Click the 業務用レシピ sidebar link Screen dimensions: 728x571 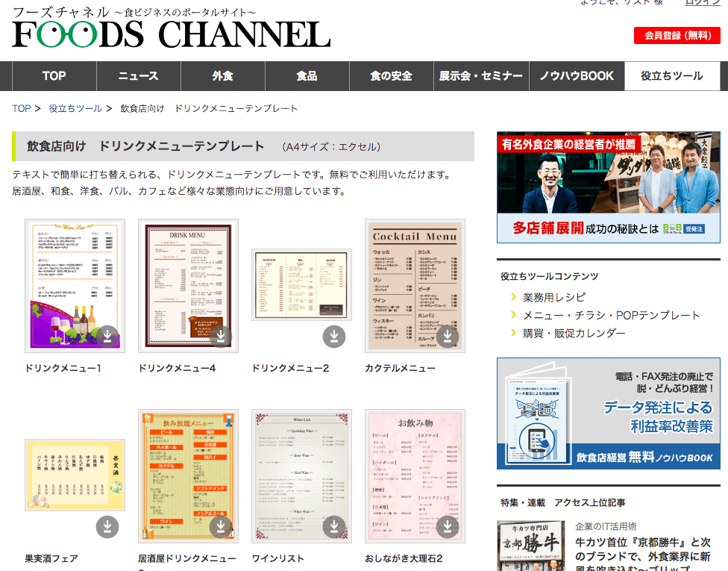pyautogui.click(x=554, y=297)
